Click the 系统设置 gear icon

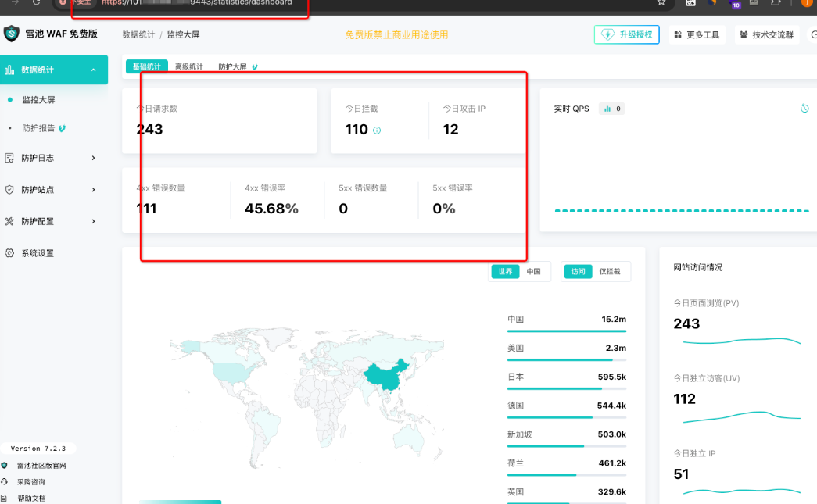click(9, 253)
